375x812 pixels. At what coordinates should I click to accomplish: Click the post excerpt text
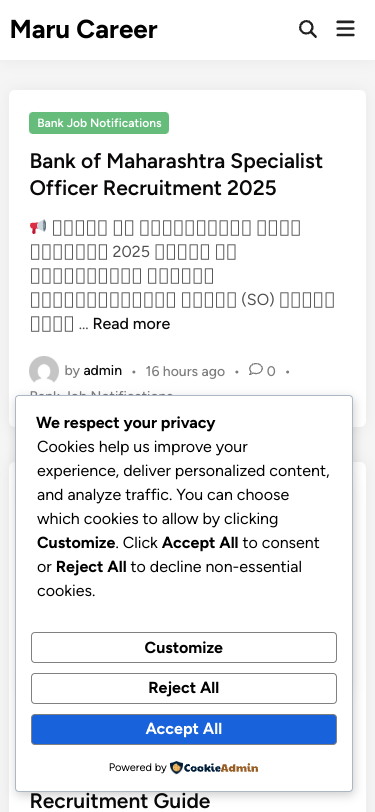pos(182,276)
